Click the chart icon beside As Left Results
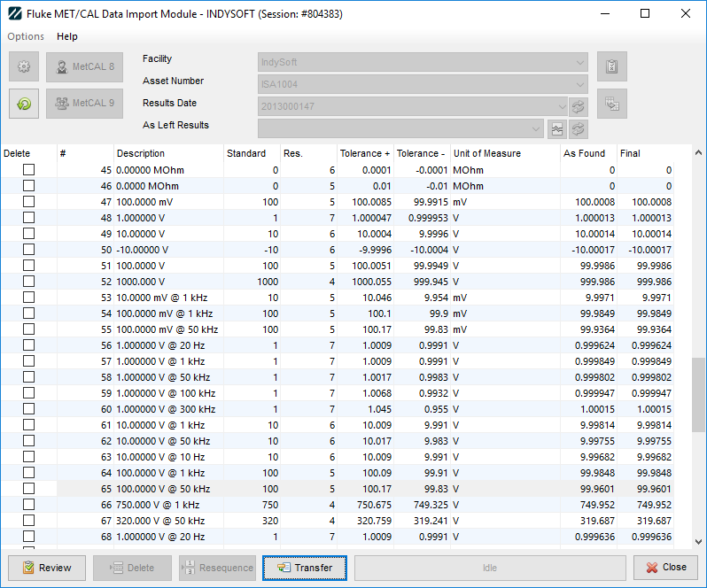707x588 pixels. [x=557, y=128]
